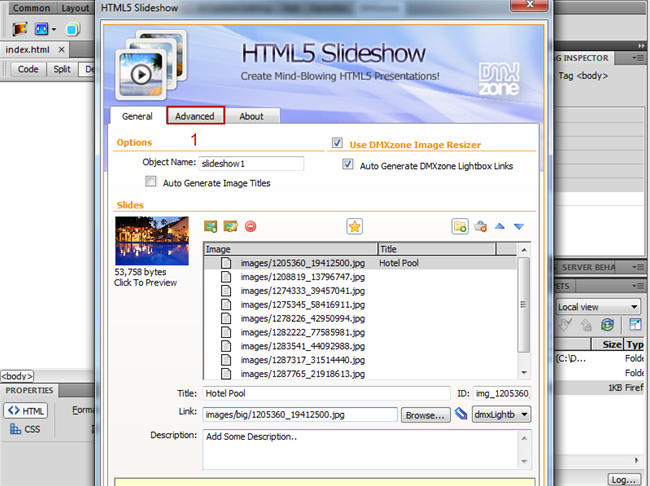The image size is (650, 486).
Task: Click the Title field containing Hotel Pool
Action: 326,393
